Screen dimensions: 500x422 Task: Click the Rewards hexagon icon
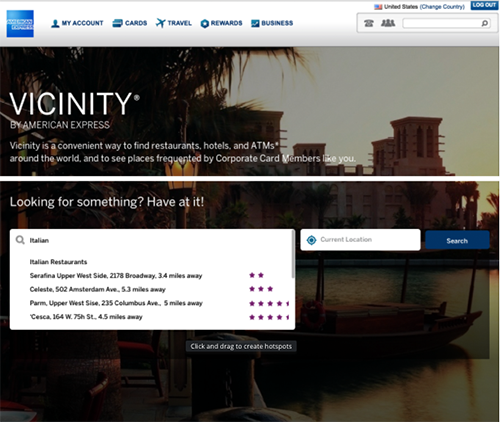click(205, 23)
